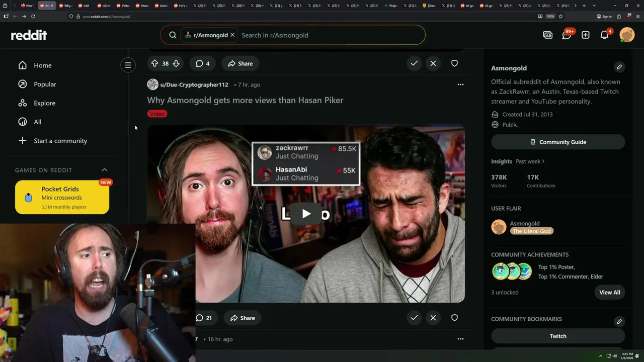Switch to the He's browser tab
Screen dimensions: 644x362
click(181, 6)
